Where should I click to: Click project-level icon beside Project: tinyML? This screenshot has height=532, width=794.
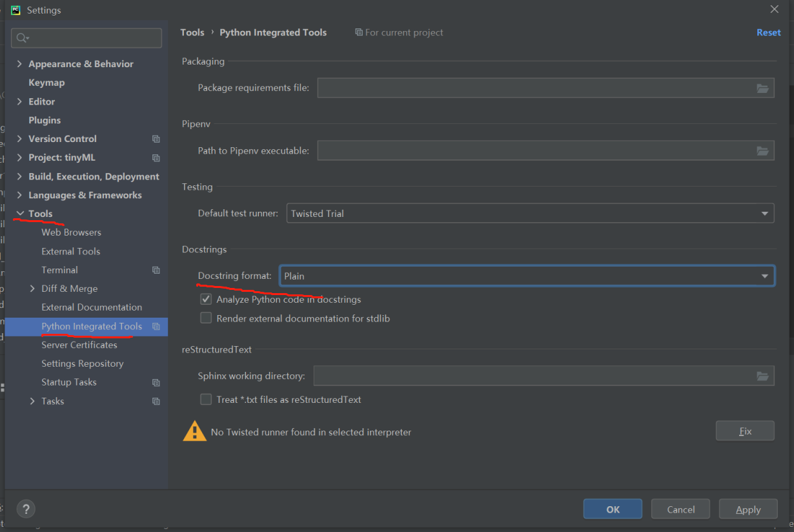[156, 158]
